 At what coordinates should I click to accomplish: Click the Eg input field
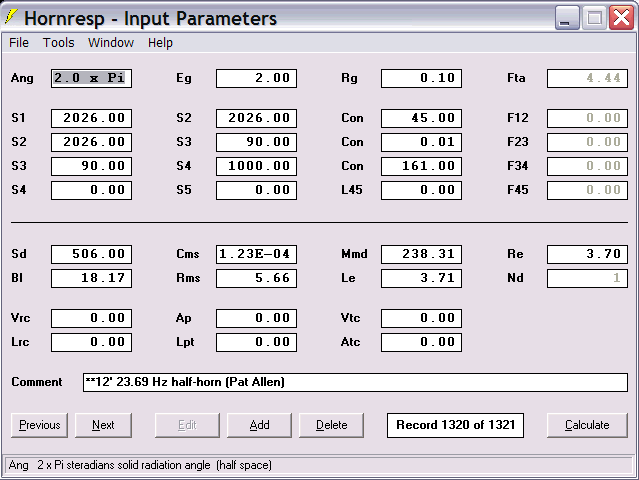[x=256, y=78]
